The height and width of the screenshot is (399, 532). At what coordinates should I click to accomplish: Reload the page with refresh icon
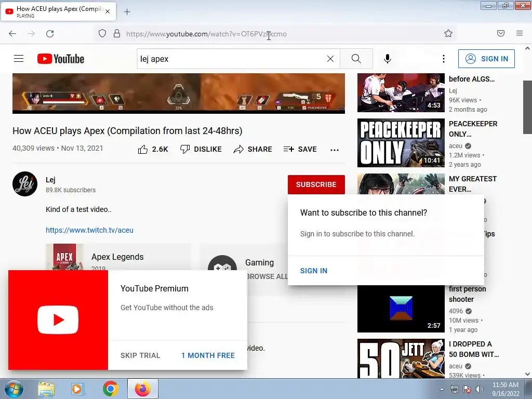(50, 34)
